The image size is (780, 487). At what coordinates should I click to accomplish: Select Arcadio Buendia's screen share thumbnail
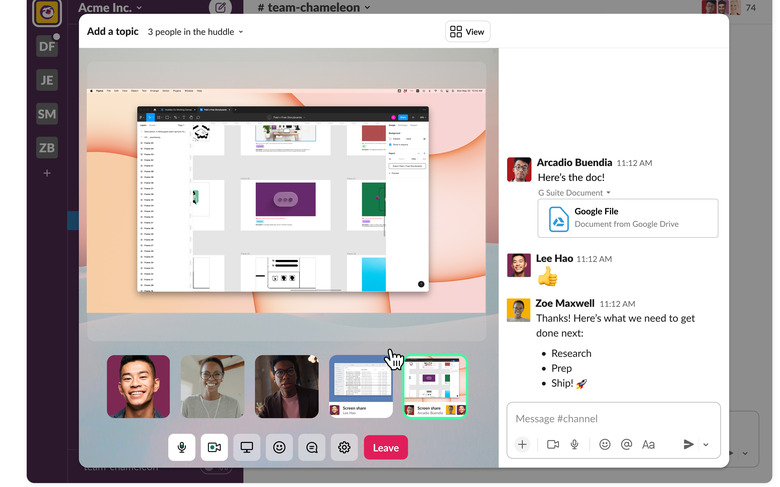click(435, 387)
